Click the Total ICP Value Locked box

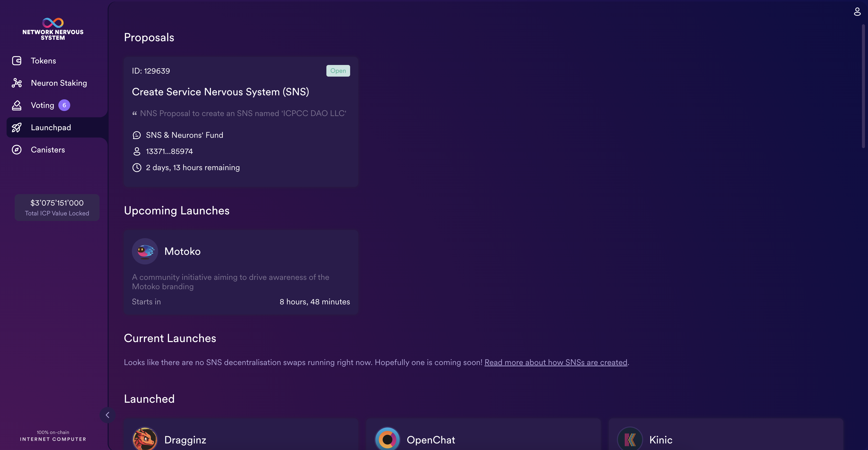57,208
